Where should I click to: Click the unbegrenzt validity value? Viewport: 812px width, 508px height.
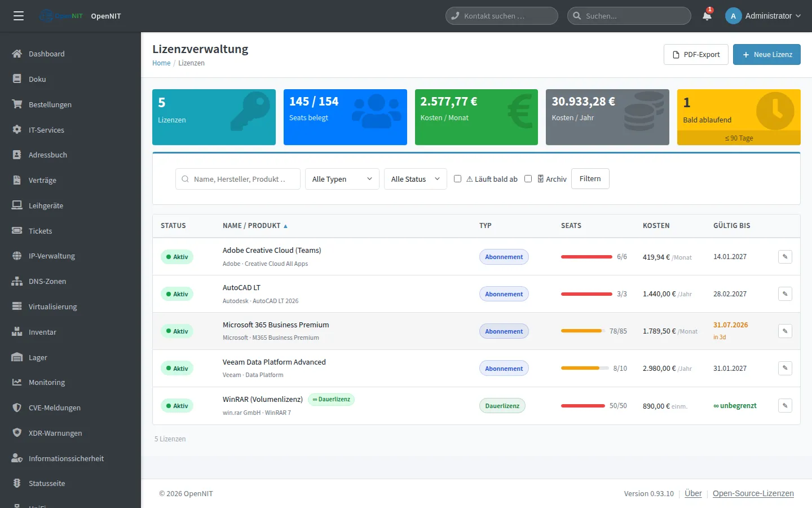(x=735, y=406)
